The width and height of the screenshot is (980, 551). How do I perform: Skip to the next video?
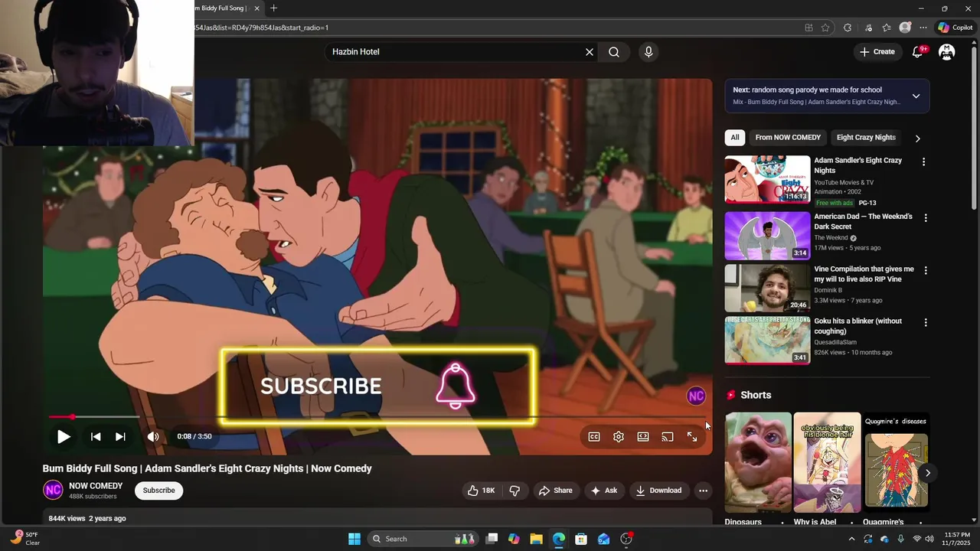(x=120, y=437)
